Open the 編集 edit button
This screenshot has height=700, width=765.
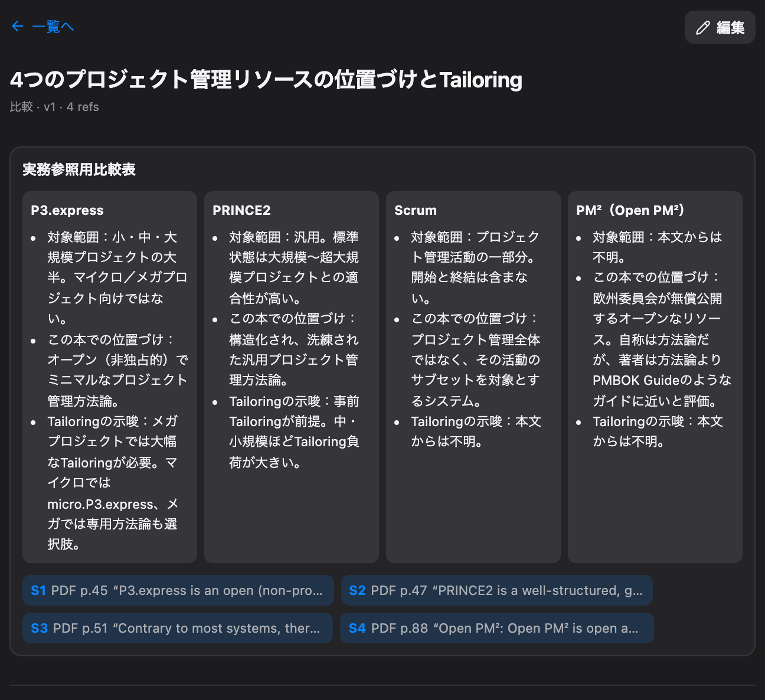click(720, 27)
